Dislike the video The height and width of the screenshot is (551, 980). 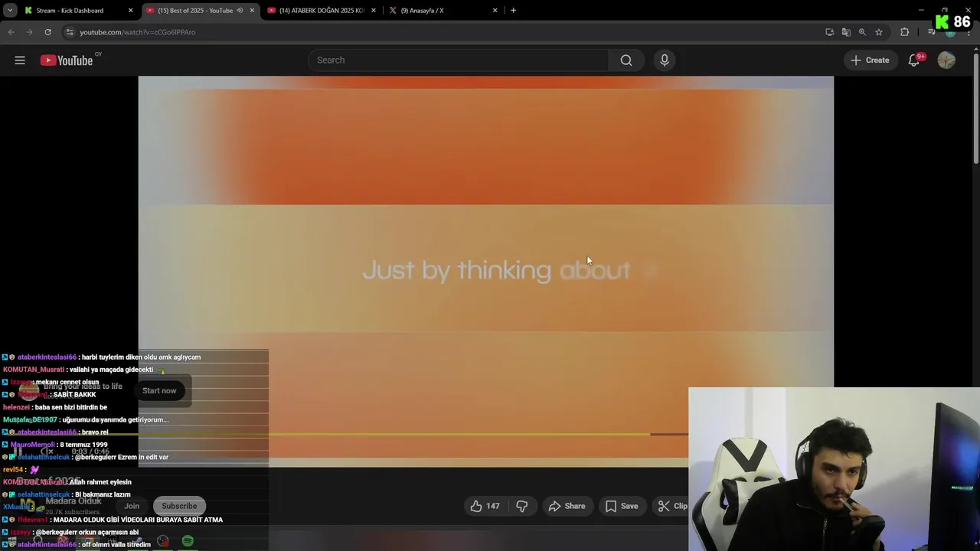522,506
